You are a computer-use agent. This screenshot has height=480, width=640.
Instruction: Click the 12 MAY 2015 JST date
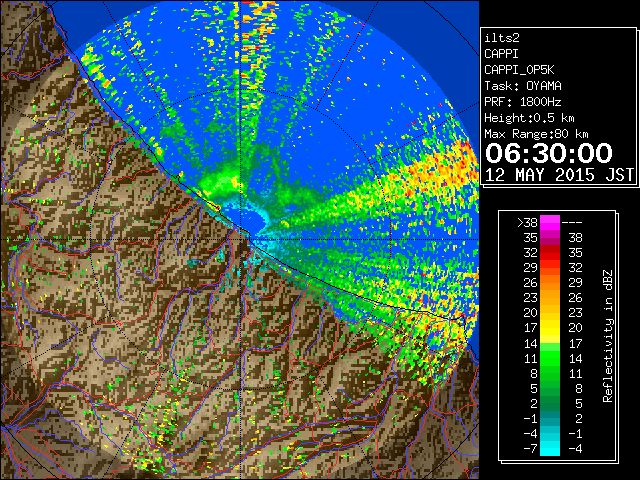coord(559,175)
